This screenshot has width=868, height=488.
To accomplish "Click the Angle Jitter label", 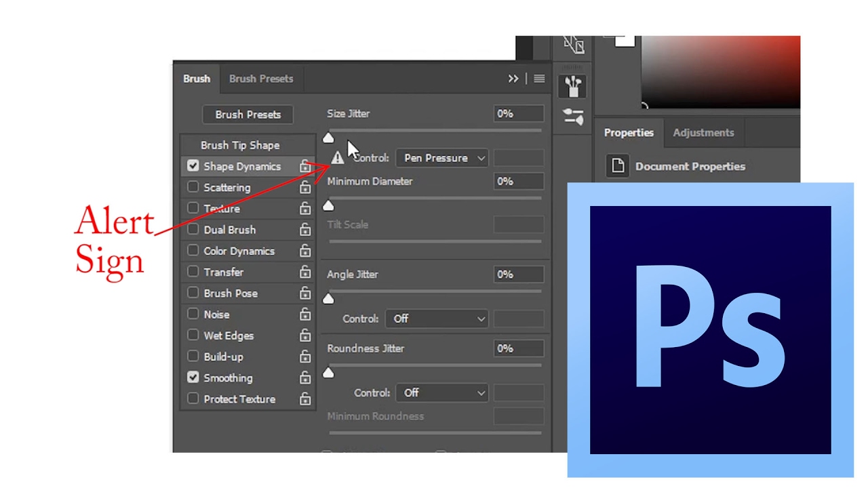I will pyautogui.click(x=353, y=274).
